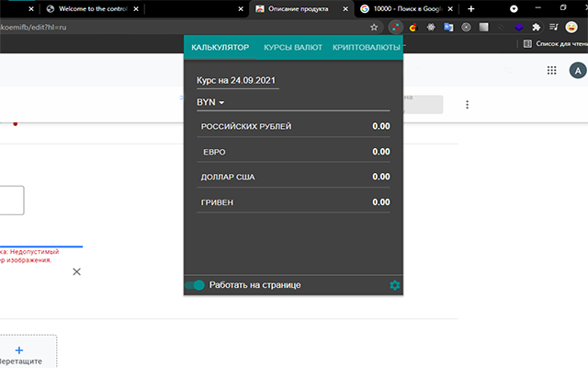
Task: Click the 'Курс на 24.09.2021' date field
Action: coord(238,81)
